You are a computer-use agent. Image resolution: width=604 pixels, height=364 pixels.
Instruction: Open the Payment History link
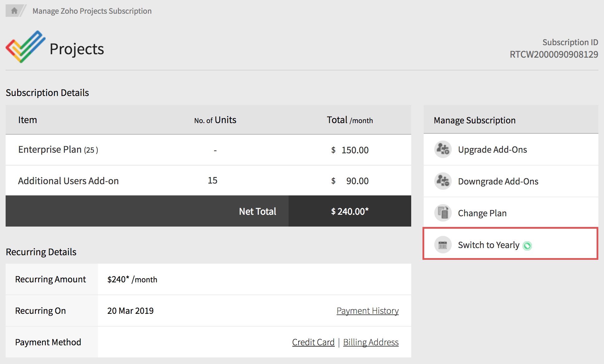(x=368, y=311)
